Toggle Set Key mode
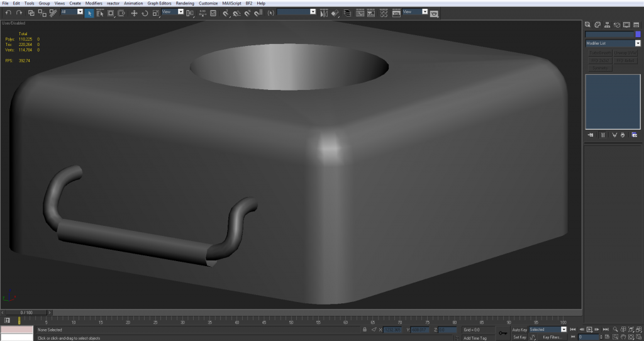The width and height of the screenshot is (644, 341). tap(519, 337)
